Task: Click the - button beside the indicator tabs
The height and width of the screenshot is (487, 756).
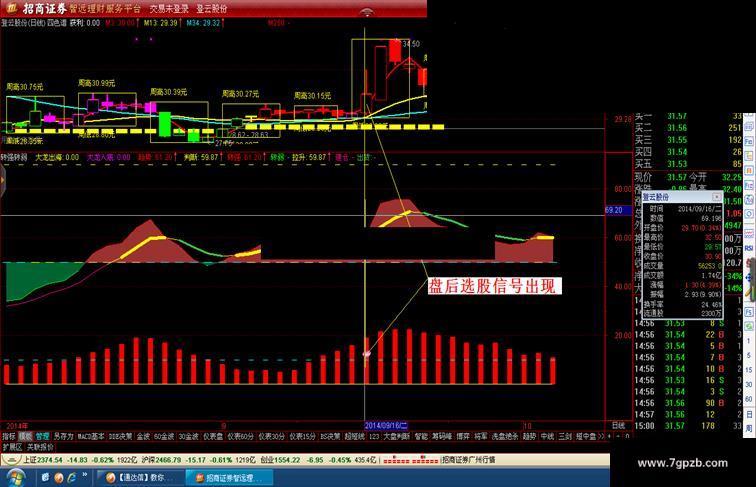Action: tap(618, 436)
